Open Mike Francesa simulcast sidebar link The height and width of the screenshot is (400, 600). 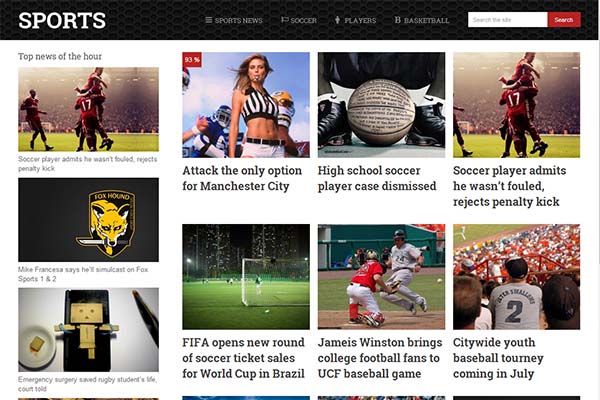click(x=83, y=274)
